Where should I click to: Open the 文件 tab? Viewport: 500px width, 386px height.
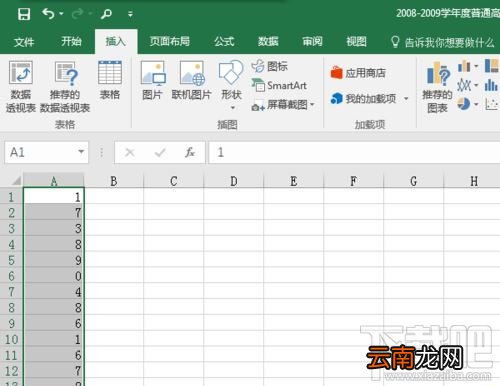click(x=24, y=42)
